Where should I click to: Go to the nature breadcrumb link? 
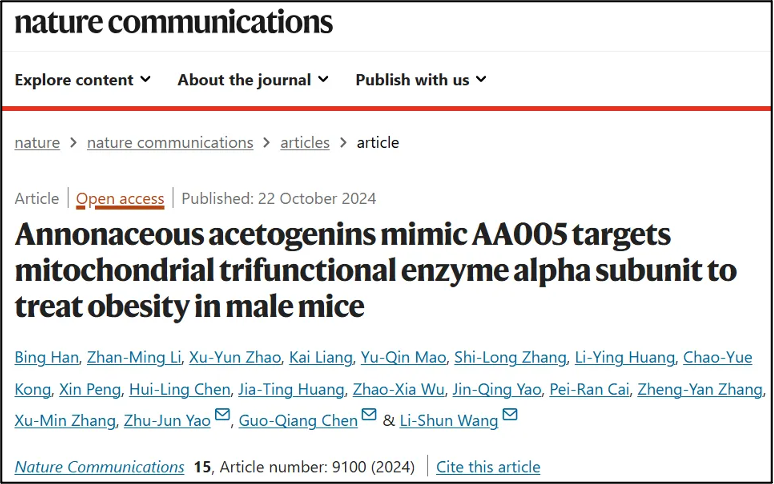(37, 142)
